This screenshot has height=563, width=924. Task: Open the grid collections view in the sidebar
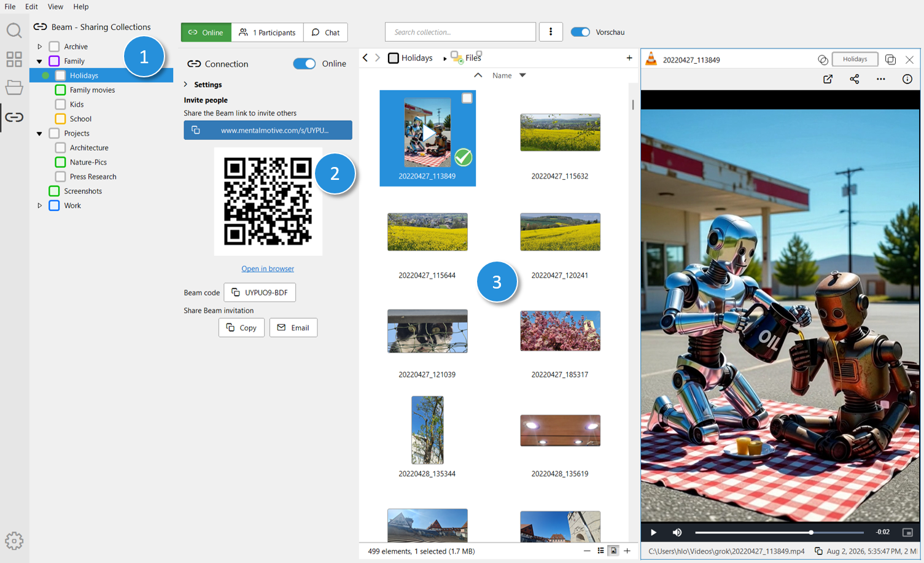pos(14,59)
